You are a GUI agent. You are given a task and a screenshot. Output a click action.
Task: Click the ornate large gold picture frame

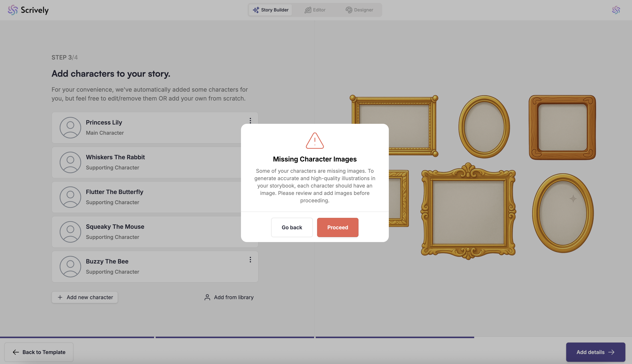(468, 212)
